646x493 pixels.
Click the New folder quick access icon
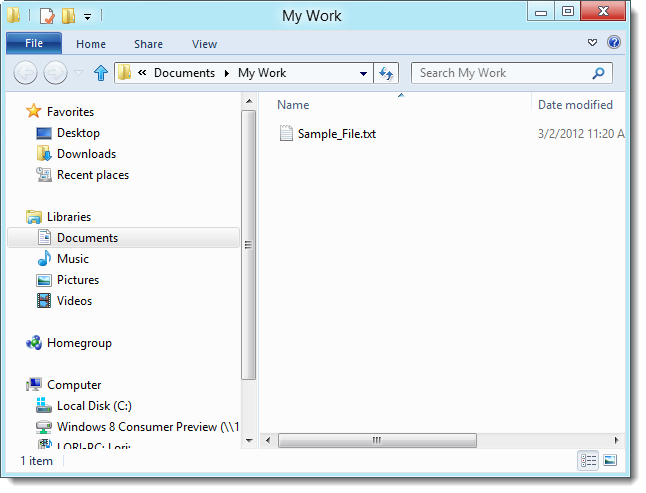coord(68,16)
